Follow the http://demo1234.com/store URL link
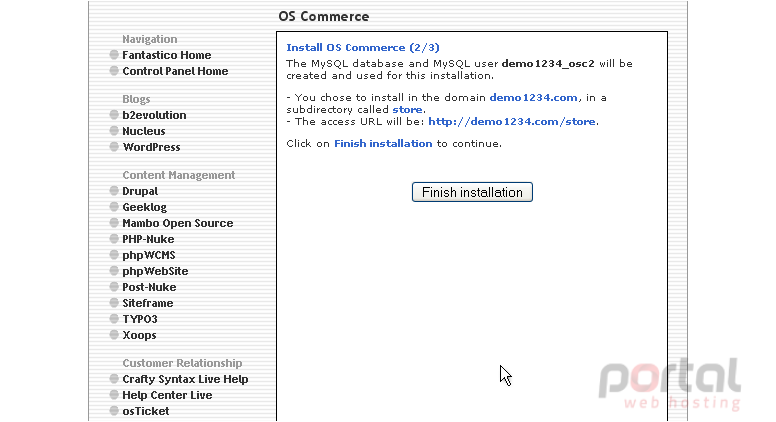This screenshot has width=776, height=422. (x=512, y=122)
